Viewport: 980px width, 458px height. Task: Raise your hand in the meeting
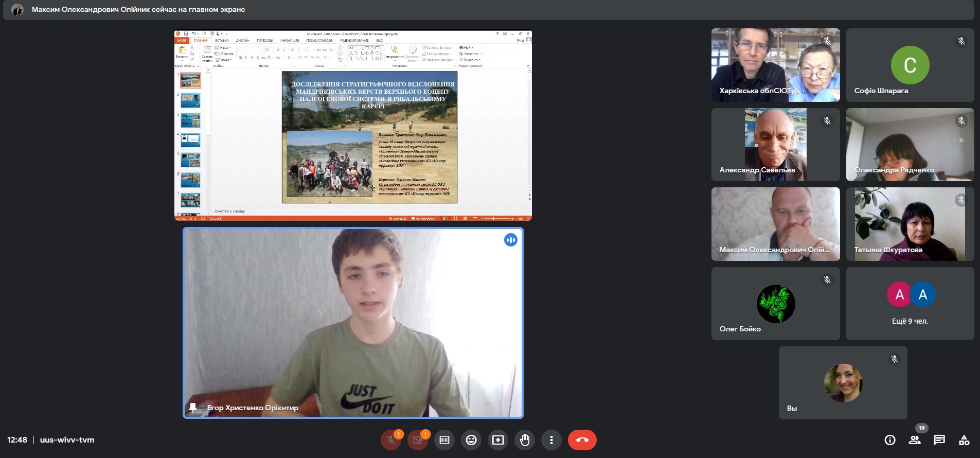525,441
